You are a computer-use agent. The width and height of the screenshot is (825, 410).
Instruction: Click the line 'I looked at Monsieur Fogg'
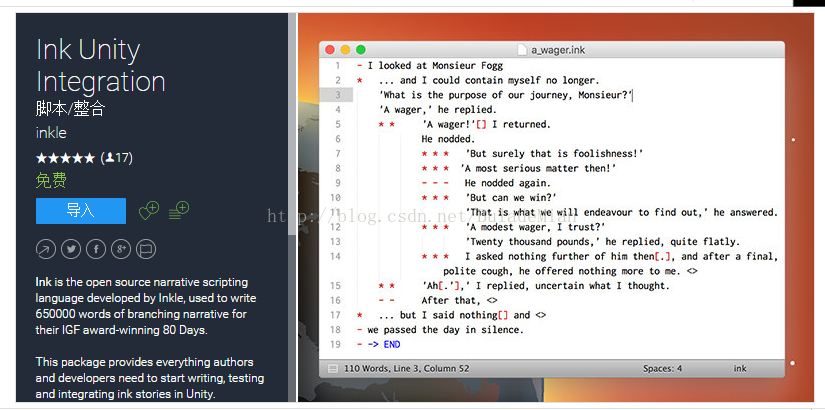(435, 66)
